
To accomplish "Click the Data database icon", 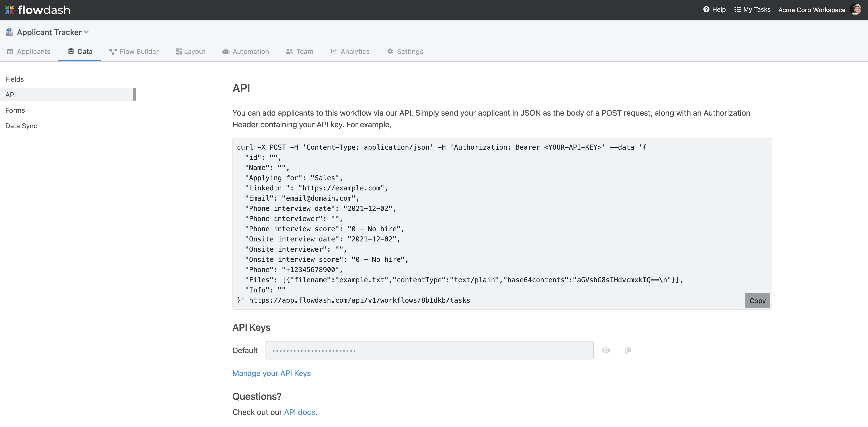I will (71, 51).
